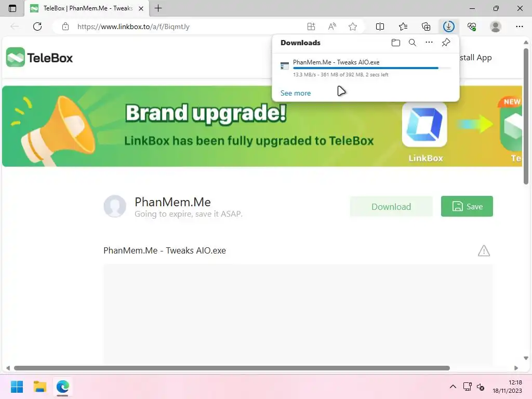Open Browser essentials heart icon
This screenshot has width=532, height=399.
pyautogui.click(x=472, y=26)
